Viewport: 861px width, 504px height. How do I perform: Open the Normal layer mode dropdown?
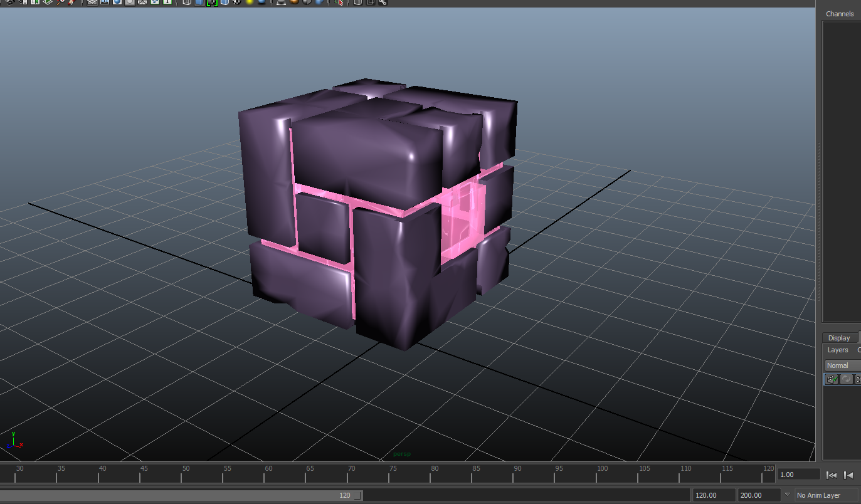pyautogui.click(x=843, y=365)
